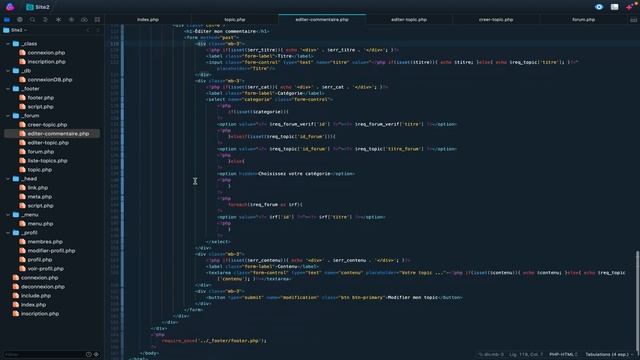
Task: Open profil.php file
Action: (36, 260)
